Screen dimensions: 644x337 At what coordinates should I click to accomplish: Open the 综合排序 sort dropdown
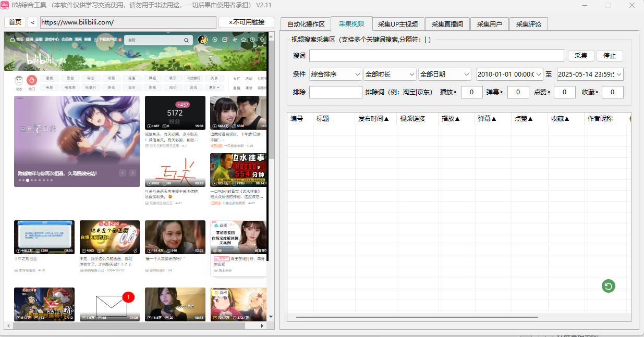point(335,74)
